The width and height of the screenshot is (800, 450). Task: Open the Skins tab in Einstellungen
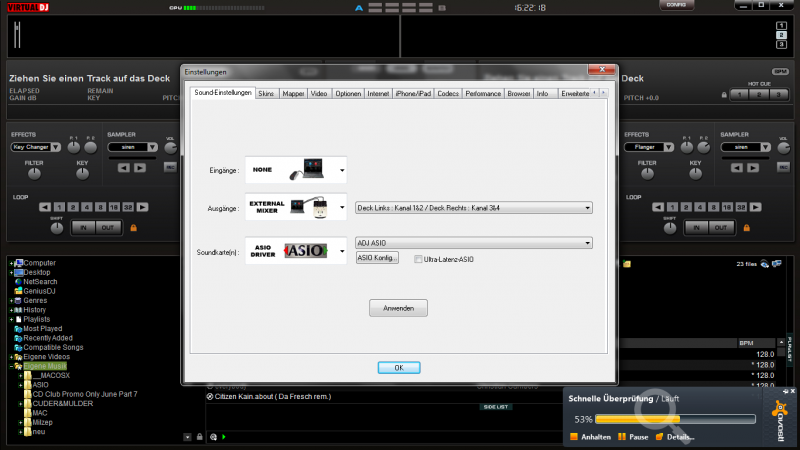266,93
